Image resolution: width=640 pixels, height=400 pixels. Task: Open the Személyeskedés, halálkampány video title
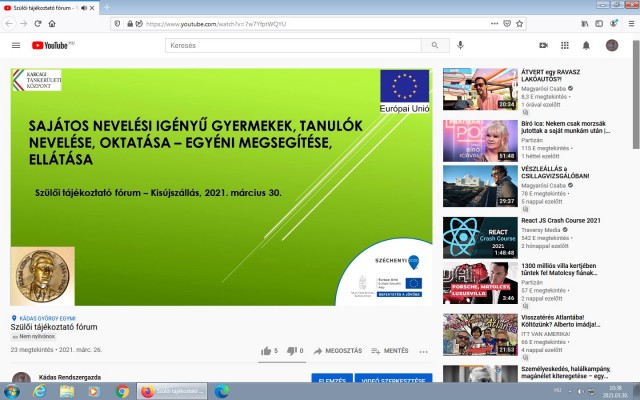point(566,372)
